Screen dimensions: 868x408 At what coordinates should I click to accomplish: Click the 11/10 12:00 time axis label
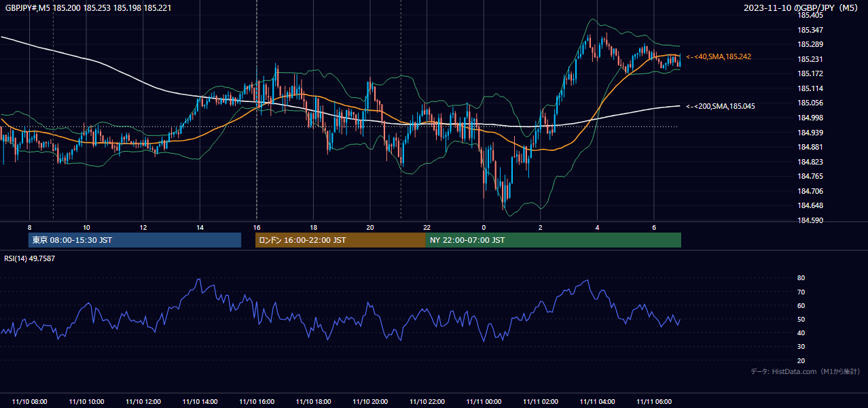click(143, 402)
